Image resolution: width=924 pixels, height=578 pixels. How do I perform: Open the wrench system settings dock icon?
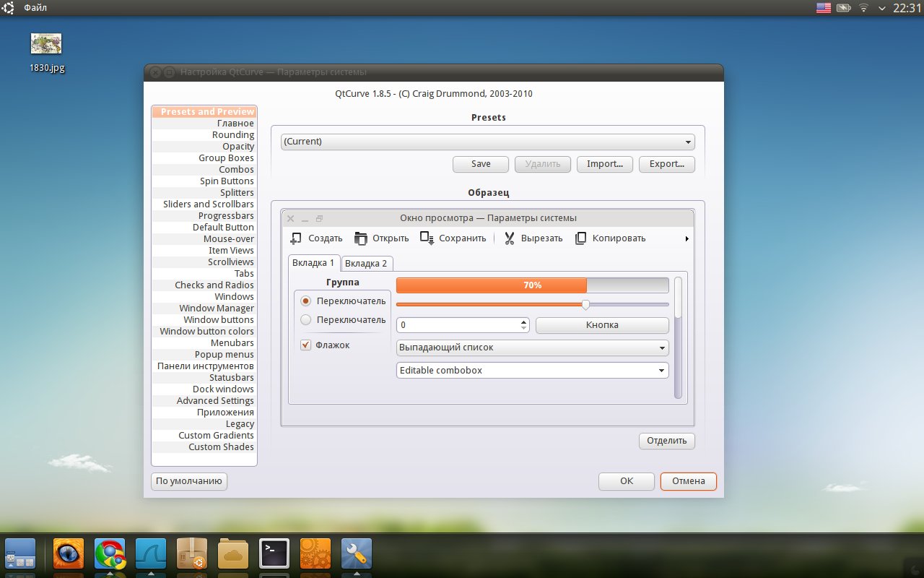pyautogui.click(x=357, y=554)
